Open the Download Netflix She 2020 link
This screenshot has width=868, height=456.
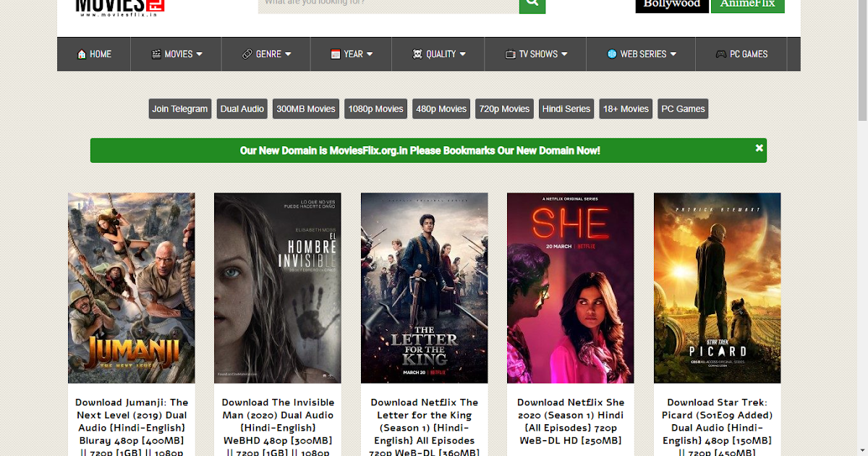pos(571,421)
